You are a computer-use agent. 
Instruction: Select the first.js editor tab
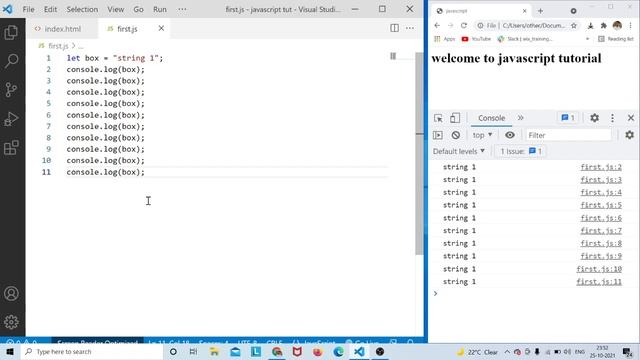(127, 29)
